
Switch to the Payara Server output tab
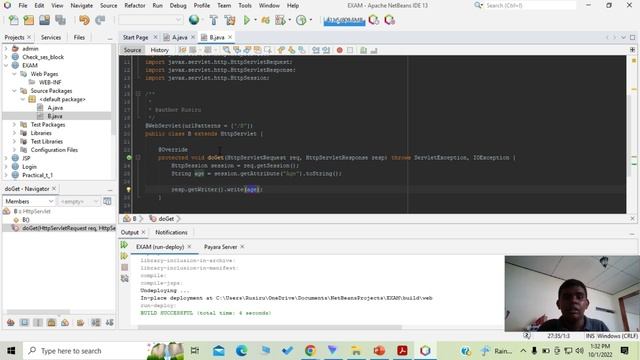click(x=220, y=247)
